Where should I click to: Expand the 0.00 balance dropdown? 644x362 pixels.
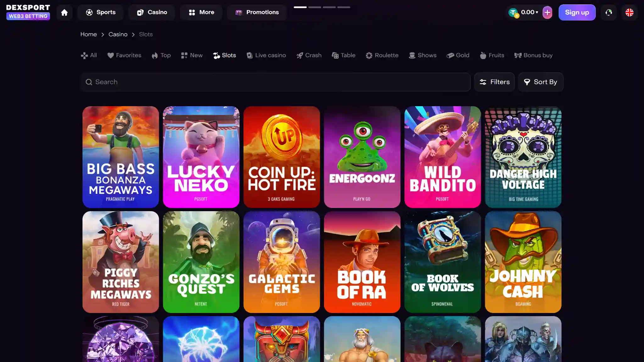pyautogui.click(x=530, y=12)
